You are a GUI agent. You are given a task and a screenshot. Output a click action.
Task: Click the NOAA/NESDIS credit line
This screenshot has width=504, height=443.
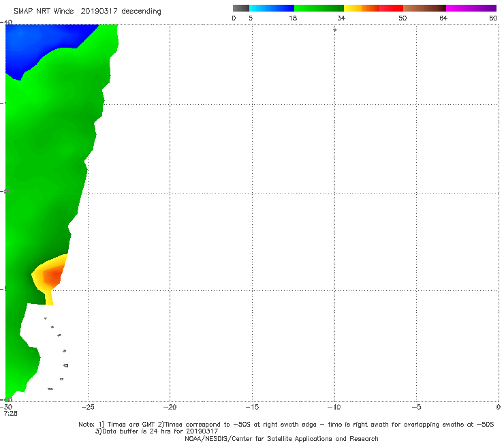pos(281,439)
